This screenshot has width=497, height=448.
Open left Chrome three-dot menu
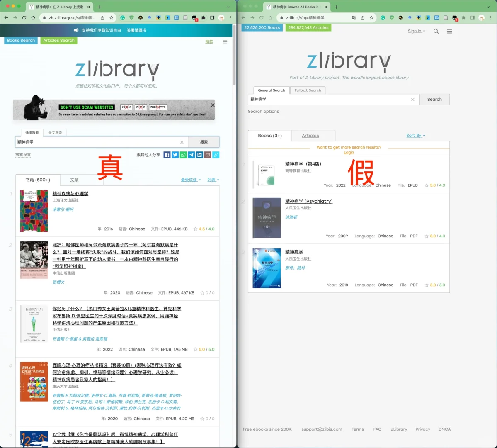click(230, 18)
